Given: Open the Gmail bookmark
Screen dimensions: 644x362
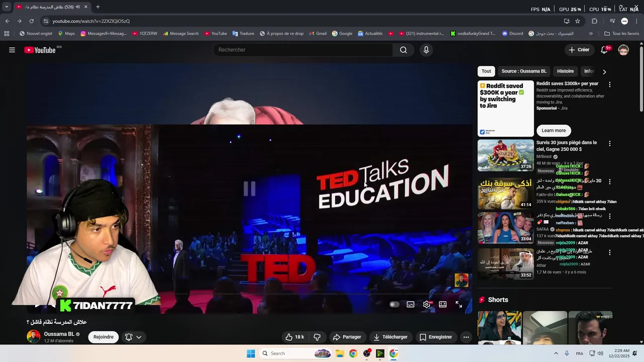Looking at the screenshot, I should pos(317,34).
